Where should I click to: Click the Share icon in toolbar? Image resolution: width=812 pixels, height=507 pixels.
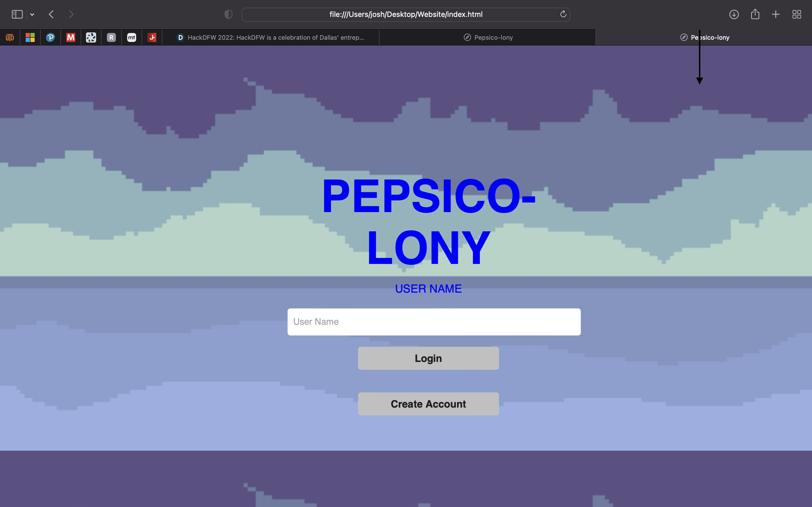tap(755, 14)
